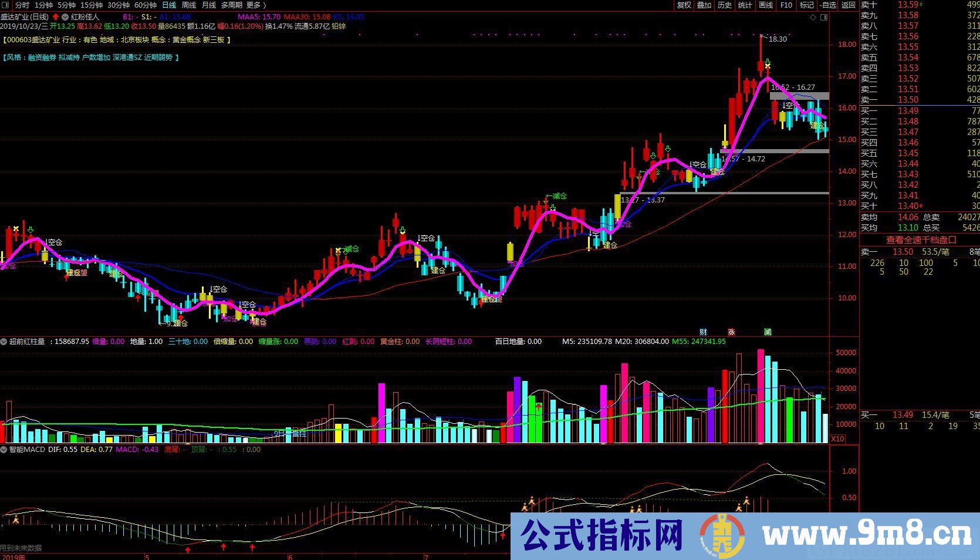Image resolution: width=980 pixels, height=560 pixels.
Task: Click the 涨 marker icon on the chart
Action: 731,332
